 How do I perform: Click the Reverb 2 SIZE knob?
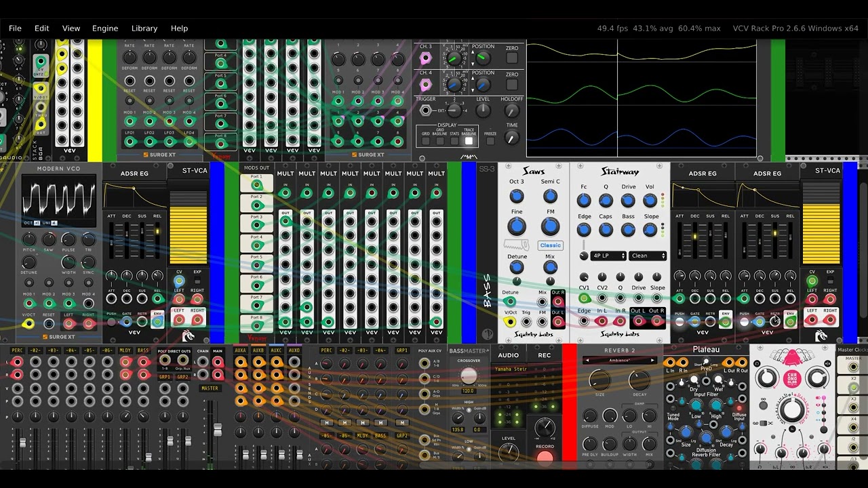599,380
